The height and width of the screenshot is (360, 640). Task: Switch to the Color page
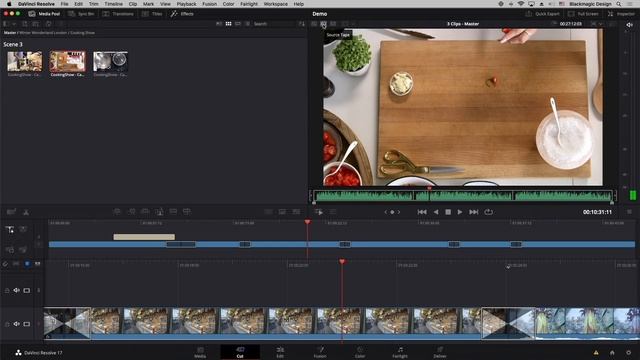(360, 352)
